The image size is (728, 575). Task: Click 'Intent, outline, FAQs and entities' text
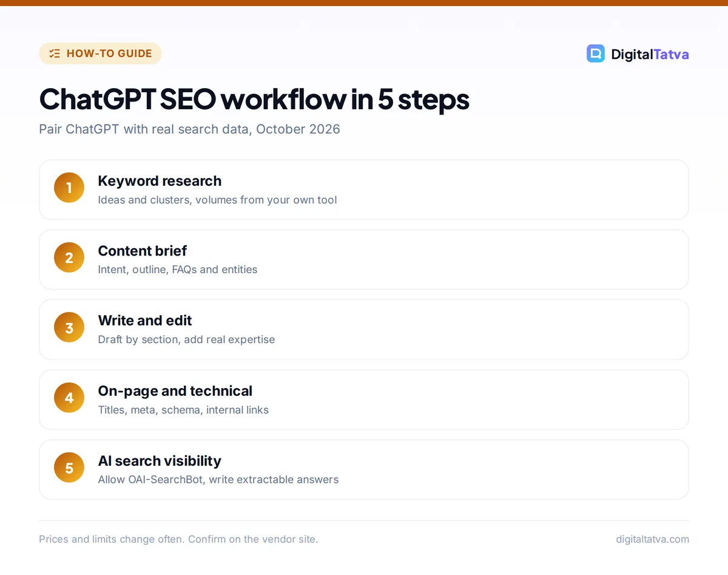pos(178,270)
